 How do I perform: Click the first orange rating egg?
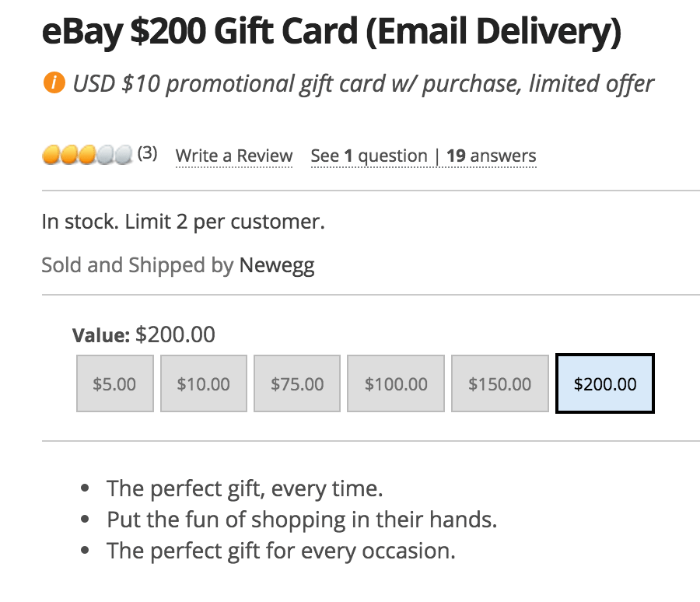tap(51, 155)
